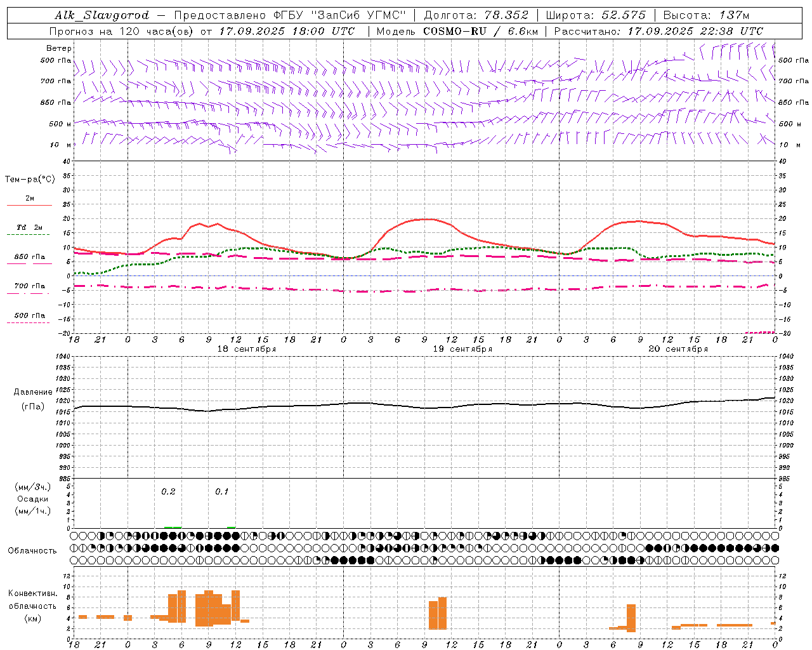Click the Тем-ра(°C) panel heading
The height and width of the screenshot is (650, 812).
(x=30, y=180)
